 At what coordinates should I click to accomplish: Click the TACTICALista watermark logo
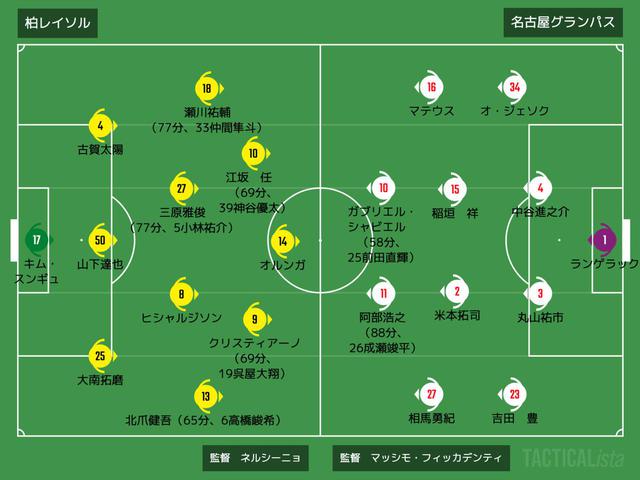(573, 458)
